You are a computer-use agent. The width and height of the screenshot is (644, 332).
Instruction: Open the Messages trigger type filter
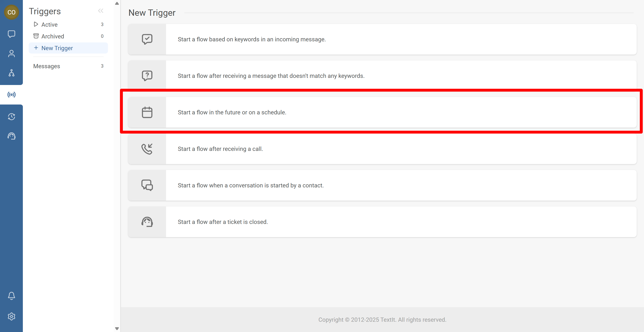click(47, 66)
